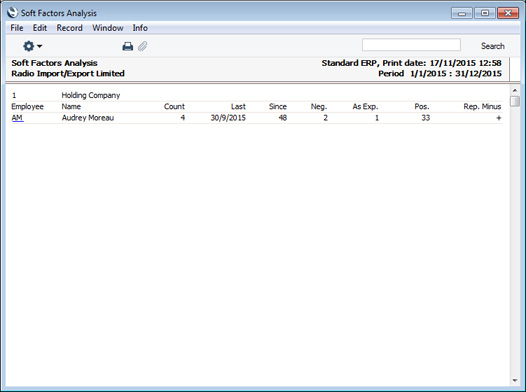Click the Radio Import/Export Limited text
Image resolution: width=526 pixels, height=392 pixels.
68,73
